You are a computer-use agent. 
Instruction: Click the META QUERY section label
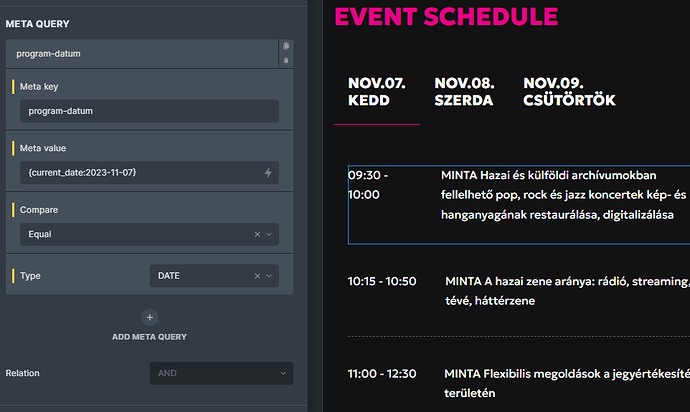coord(37,24)
